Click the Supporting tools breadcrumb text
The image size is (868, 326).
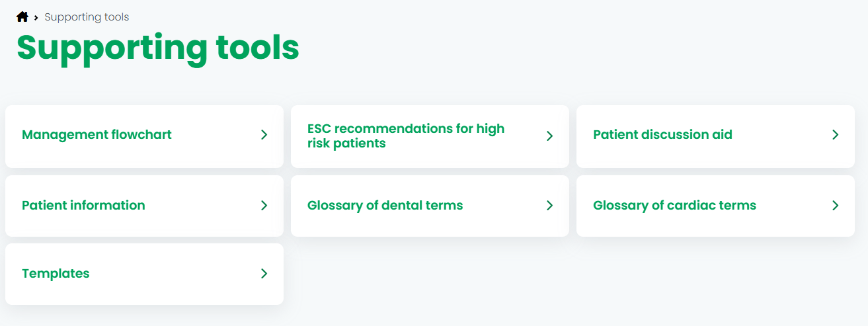(x=87, y=17)
